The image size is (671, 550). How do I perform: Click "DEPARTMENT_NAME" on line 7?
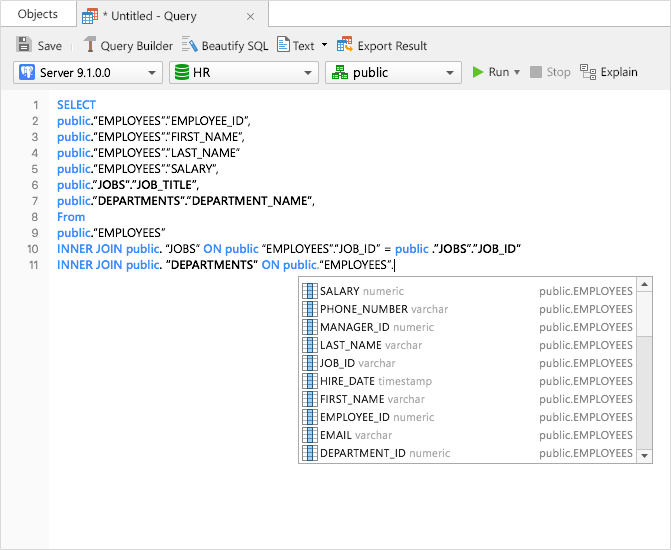[x=249, y=201]
